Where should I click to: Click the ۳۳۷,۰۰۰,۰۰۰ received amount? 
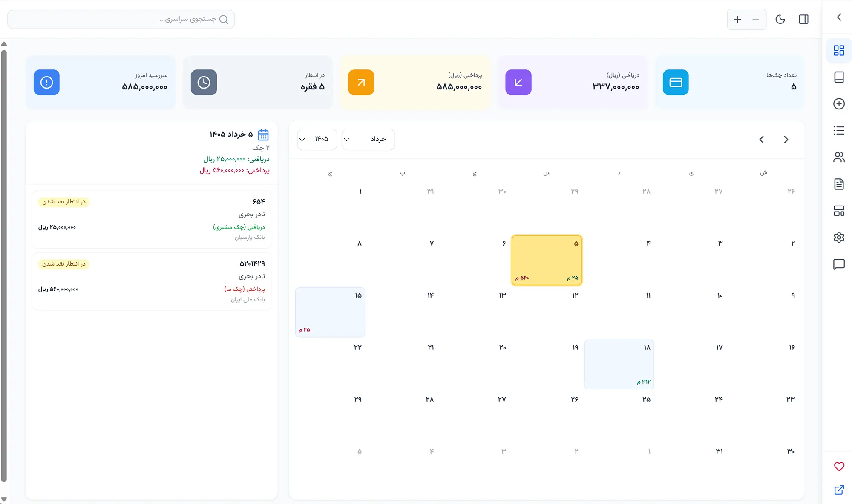point(616,87)
